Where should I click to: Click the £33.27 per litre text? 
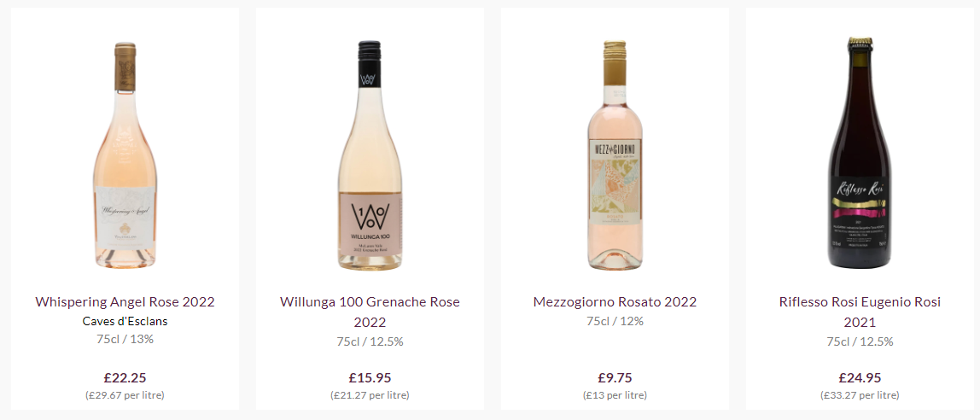coord(860,395)
